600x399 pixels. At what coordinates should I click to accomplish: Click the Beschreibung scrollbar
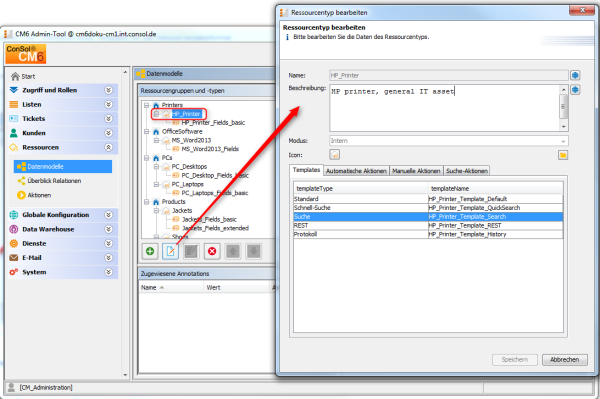pyautogui.click(x=563, y=108)
